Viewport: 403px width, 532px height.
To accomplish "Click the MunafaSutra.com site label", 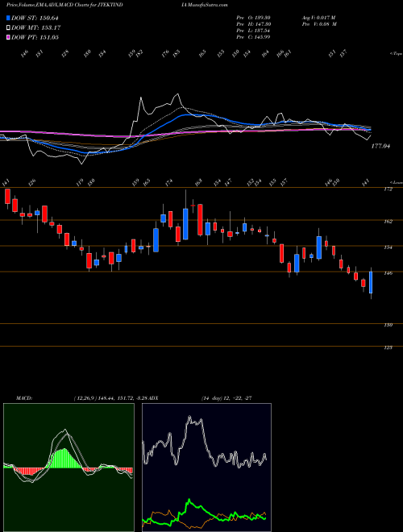I will click(208, 5).
